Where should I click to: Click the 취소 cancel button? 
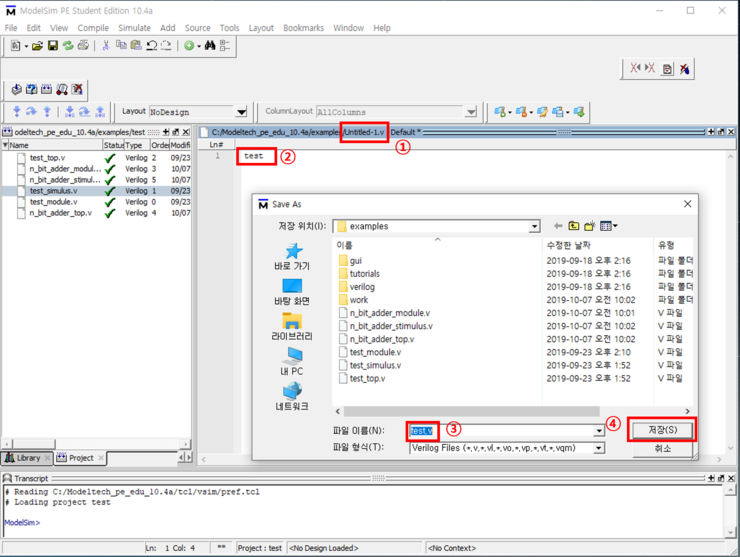coord(662,448)
